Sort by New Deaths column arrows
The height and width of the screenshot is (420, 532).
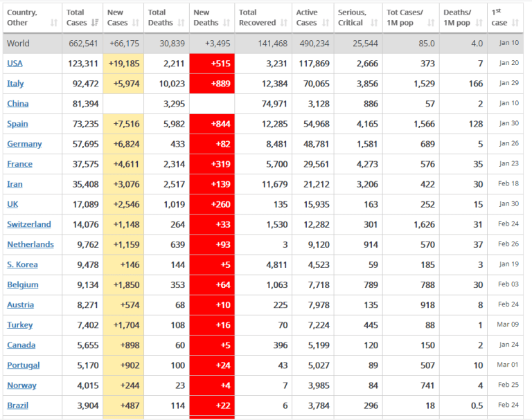click(227, 23)
